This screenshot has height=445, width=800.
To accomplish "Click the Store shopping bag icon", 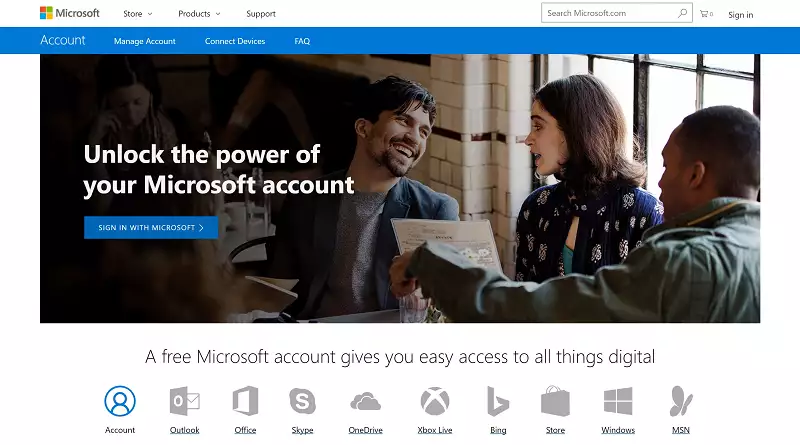I will (x=555, y=401).
